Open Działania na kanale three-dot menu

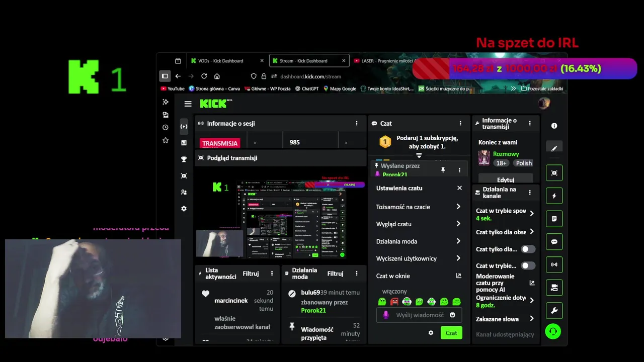[530, 192]
